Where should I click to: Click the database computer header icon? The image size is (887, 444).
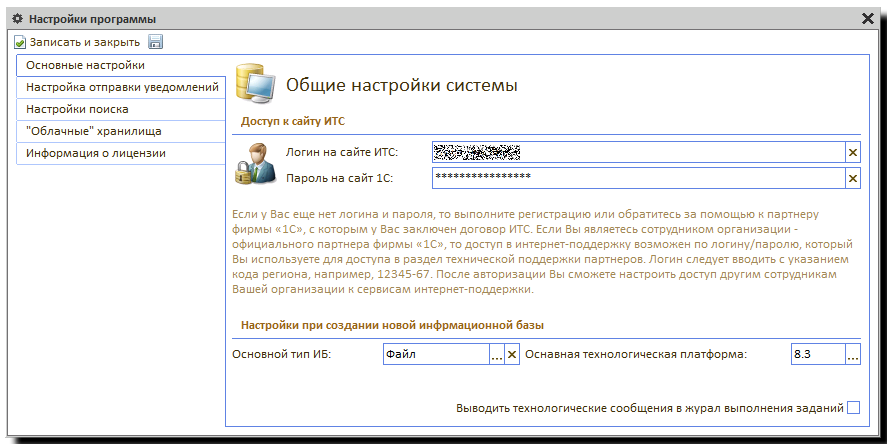(x=255, y=84)
